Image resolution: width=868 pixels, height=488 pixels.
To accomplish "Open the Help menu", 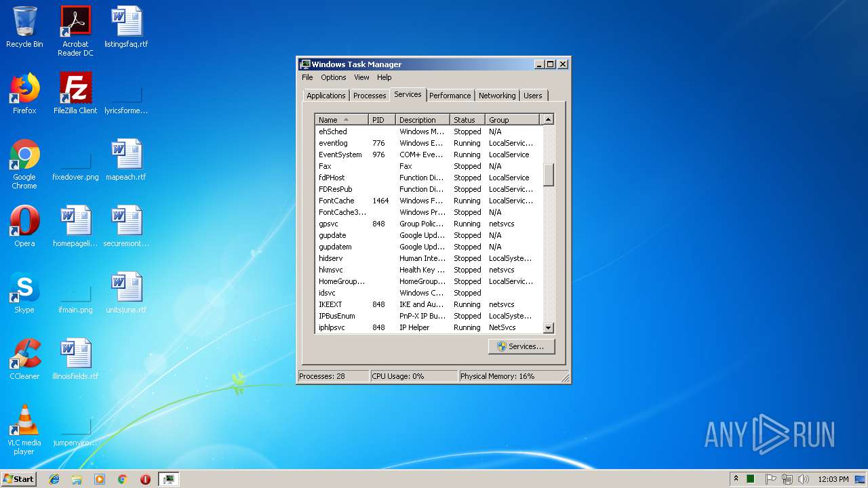I will point(384,77).
